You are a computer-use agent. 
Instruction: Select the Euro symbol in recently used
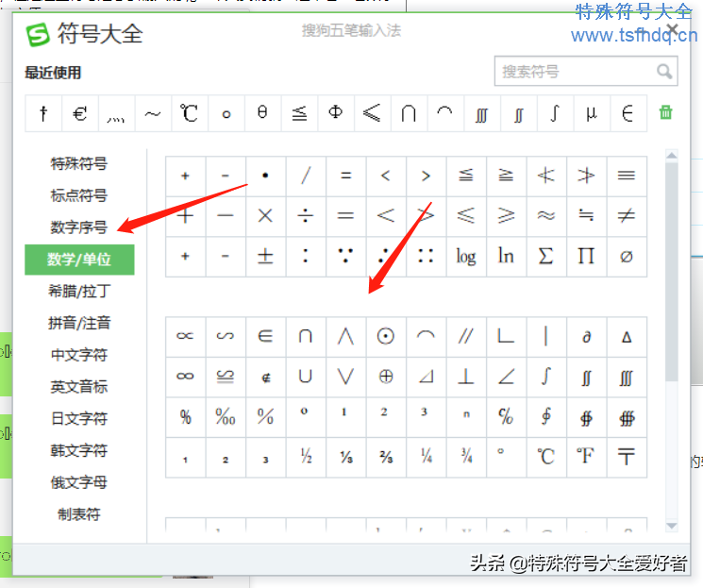tap(79, 114)
